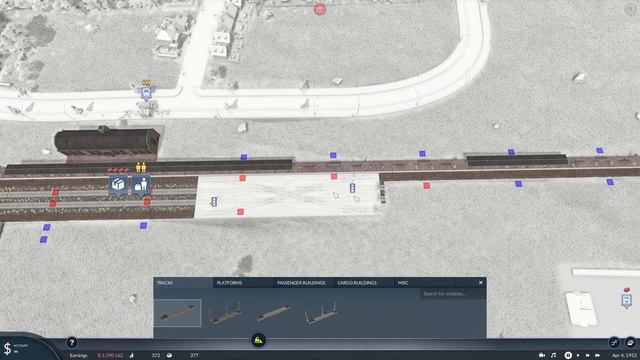Viewport: 640px width, 360px height.
Task: Click the icon beside the 372 value
Action: tap(131, 355)
